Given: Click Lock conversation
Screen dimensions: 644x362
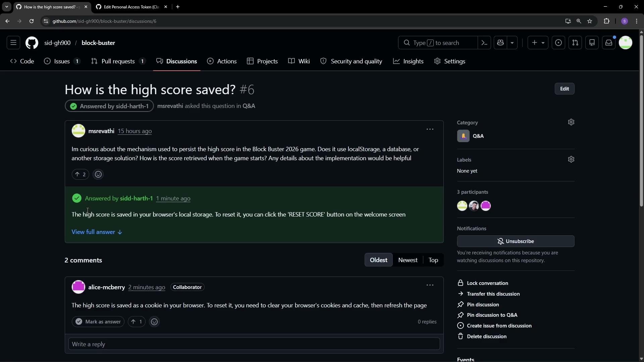Looking at the screenshot, I should pyautogui.click(x=483, y=283).
